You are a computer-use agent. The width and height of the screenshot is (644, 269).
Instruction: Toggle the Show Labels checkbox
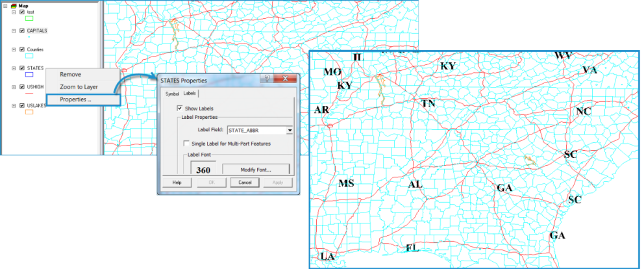coord(179,108)
